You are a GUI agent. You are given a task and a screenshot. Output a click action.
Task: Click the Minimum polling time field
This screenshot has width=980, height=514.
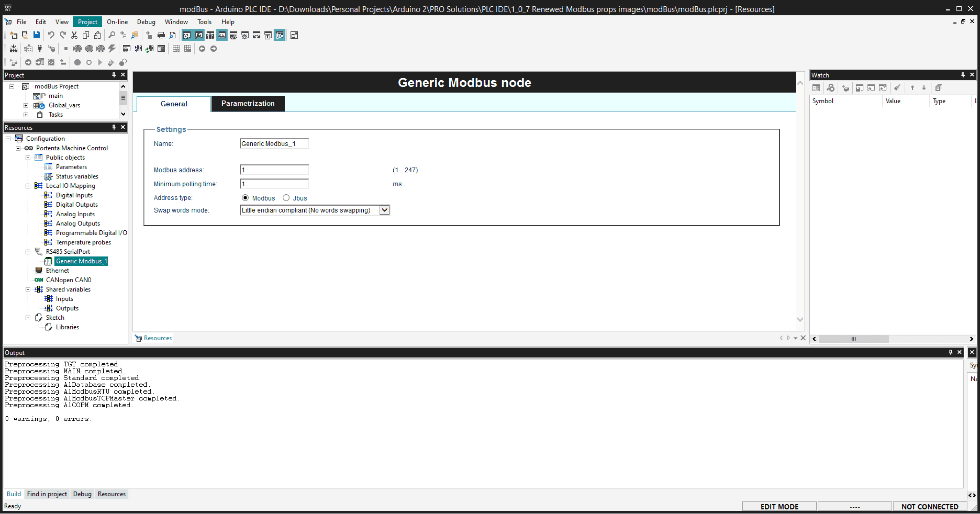[274, 184]
